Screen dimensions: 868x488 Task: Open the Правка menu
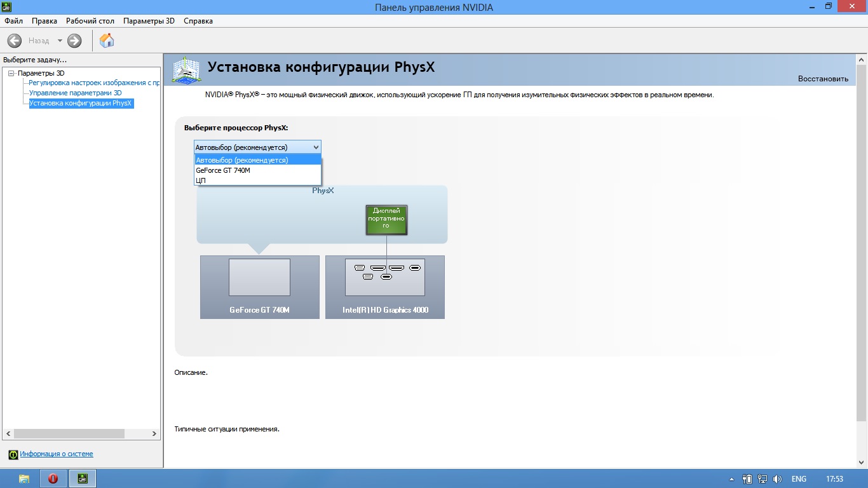point(44,21)
